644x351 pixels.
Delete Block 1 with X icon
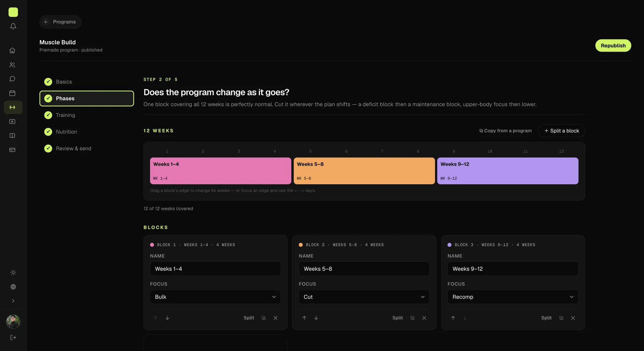tap(275, 318)
